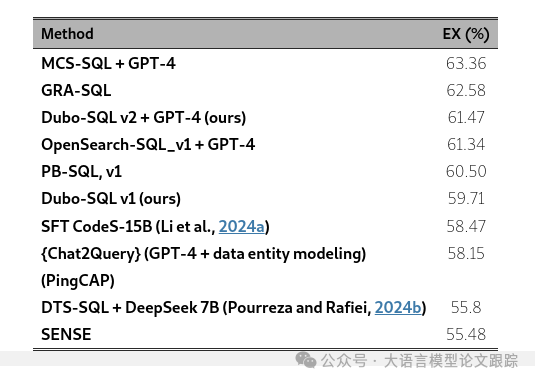This screenshot has height=382, width=535.
Task: Click the 61.34 score value
Action: pos(466,145)
